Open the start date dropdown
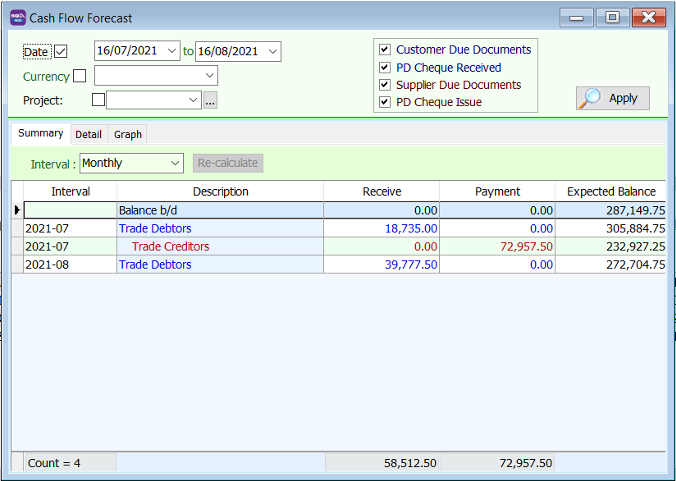Screen dimensions: 676x481 pos(173,51)
